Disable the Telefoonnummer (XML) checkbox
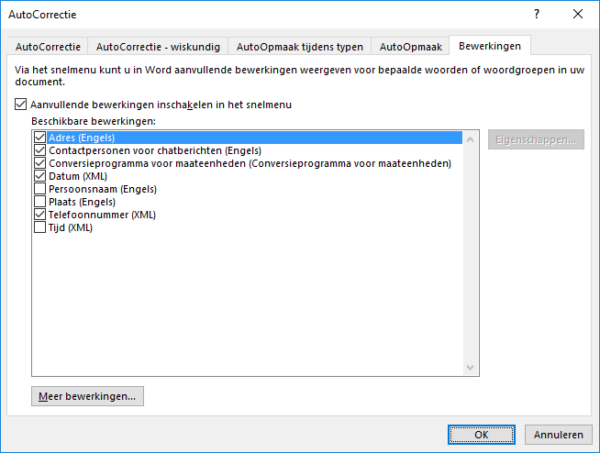Image resolution: width=600 pixels, height=453 pixels. (40, 215)
